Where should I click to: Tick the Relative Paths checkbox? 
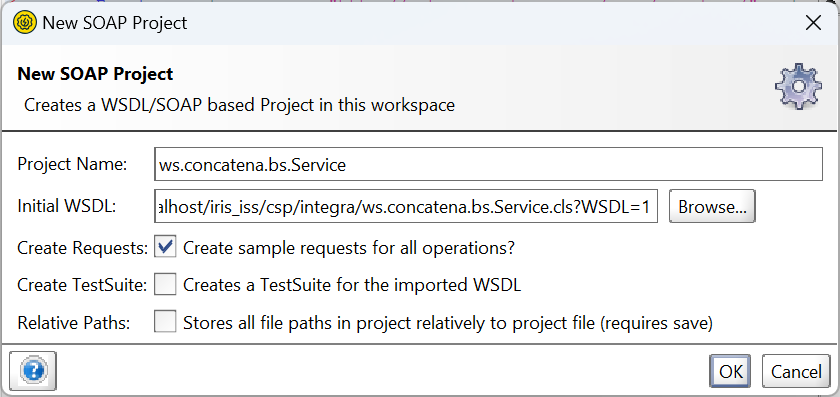click(165, 323)
